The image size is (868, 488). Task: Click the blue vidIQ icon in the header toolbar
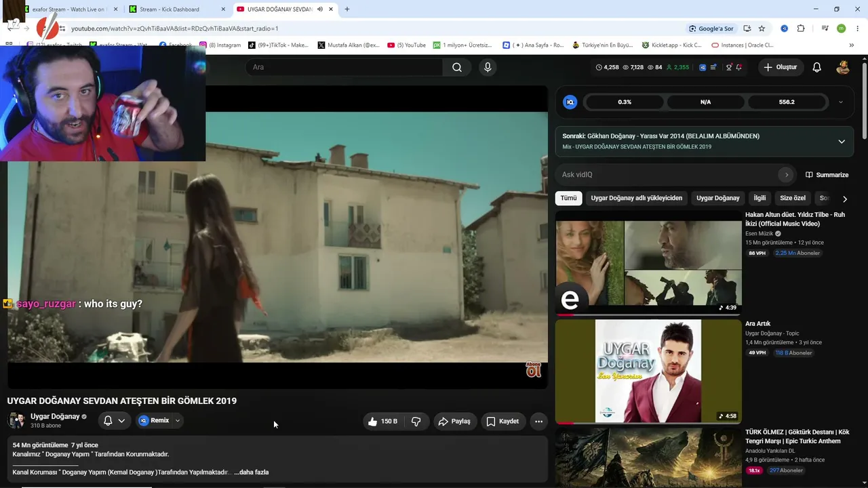pyautogui.click(x=703, y=67)
